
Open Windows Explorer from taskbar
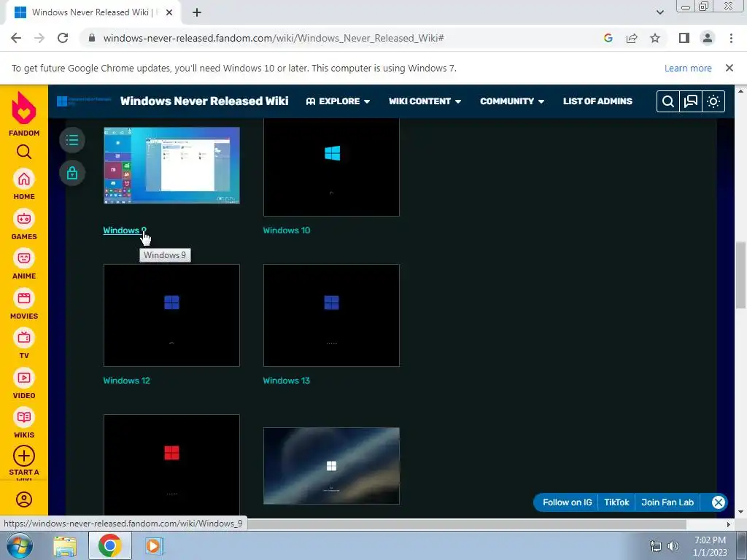(x=65, y=545)
